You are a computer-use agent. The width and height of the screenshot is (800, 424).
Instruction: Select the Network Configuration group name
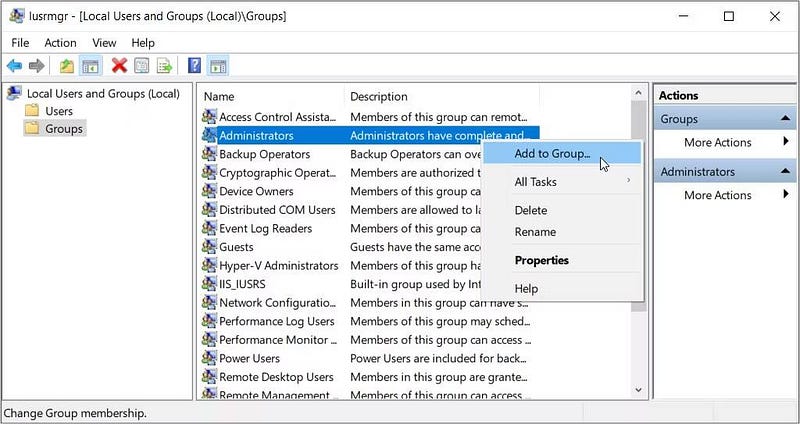point(278,303)
